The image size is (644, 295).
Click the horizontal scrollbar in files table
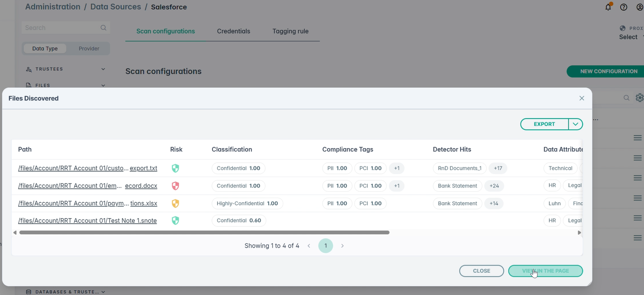click(x=204, y=233)
